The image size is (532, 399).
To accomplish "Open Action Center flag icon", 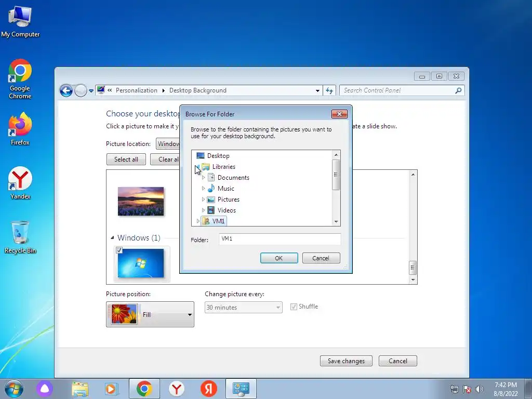I will [467, 389].
